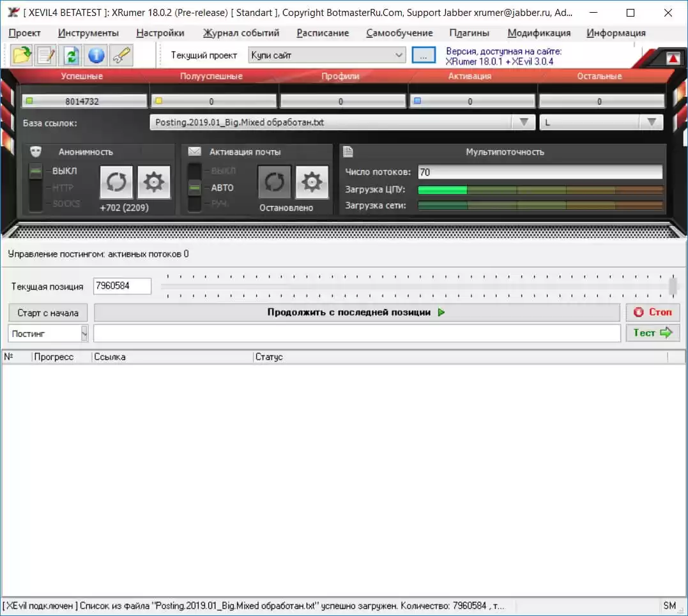Screen dimensions: 688x616
Task: Click the SM indicator in status bar
Action: [669, 606]
